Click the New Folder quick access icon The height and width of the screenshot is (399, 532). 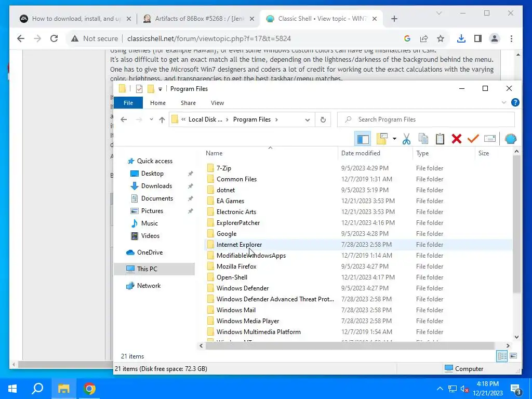pos(151,89)
